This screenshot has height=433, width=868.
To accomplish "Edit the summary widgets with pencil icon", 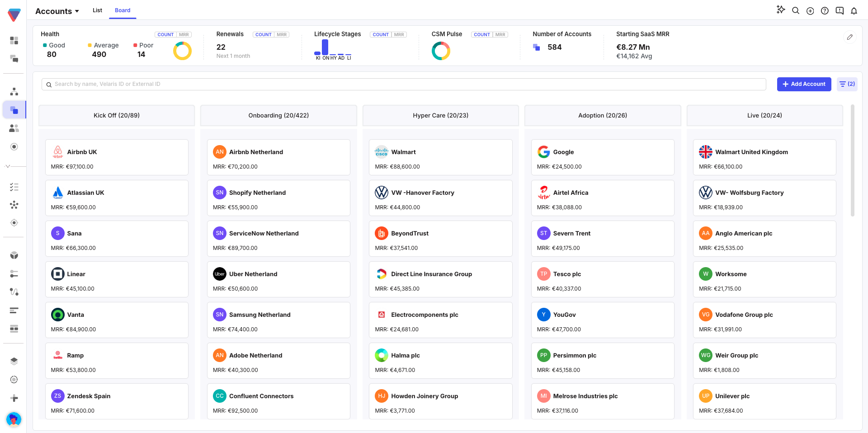I will tap(850, 37).
